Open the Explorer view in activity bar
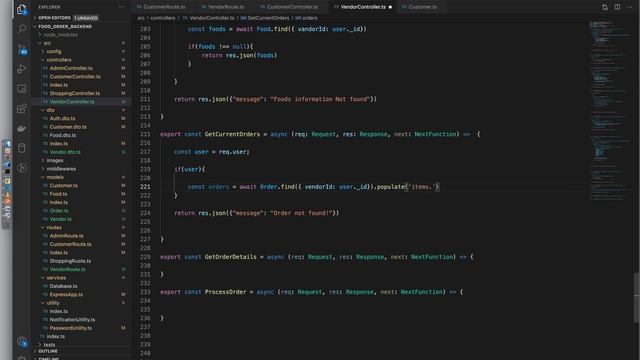The width and height of the screenshot is (640, 360). coord(22,9)
